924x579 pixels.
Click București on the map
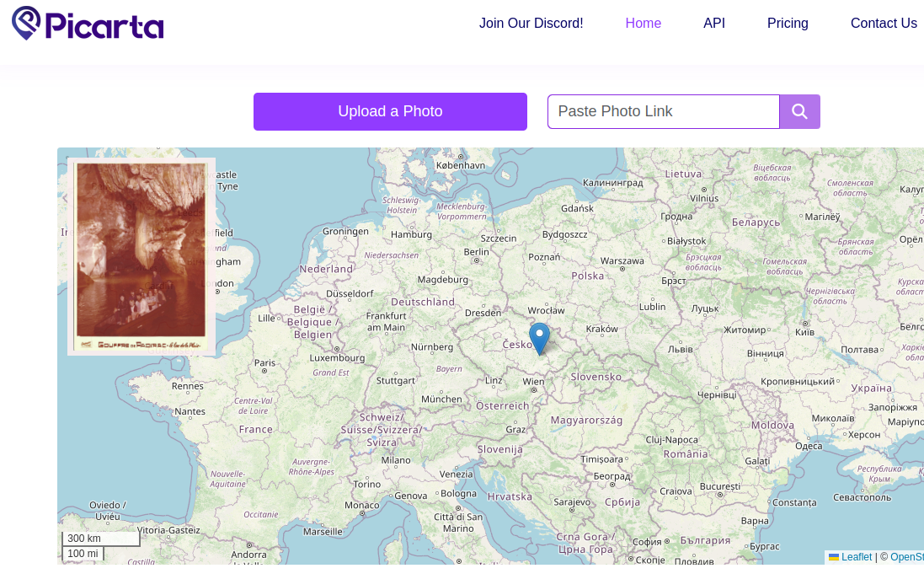point(718,486)
